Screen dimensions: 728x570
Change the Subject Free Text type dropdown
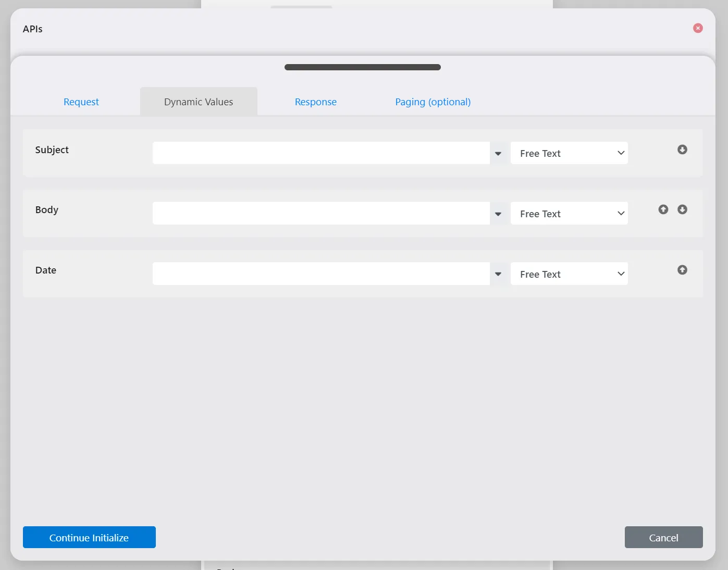(x=569, y=153)
